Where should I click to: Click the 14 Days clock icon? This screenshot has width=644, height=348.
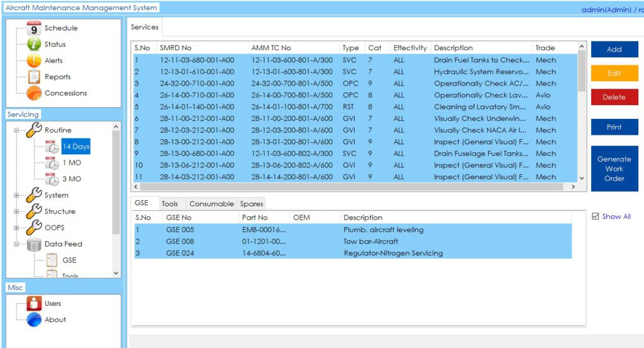click(x=52, y=146)
